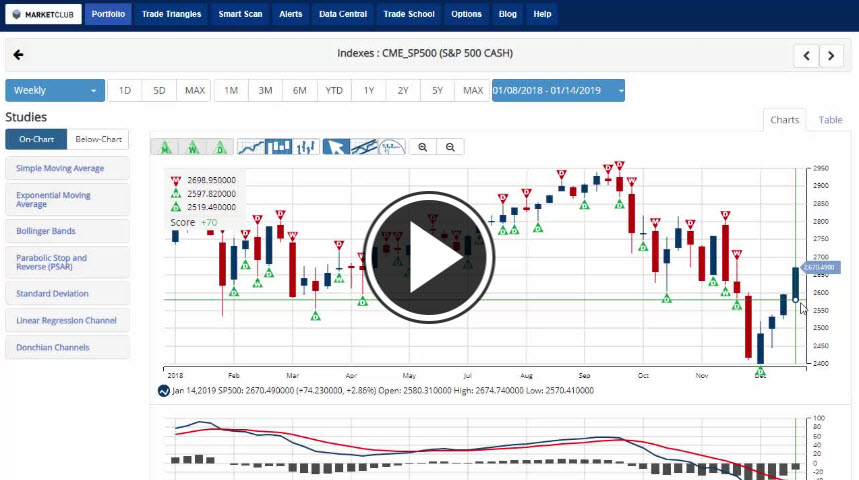Image resolution: width=859 pixels, height=480 pixels.
Task: Open the date range dropdown
Action: tap(558, 91)
